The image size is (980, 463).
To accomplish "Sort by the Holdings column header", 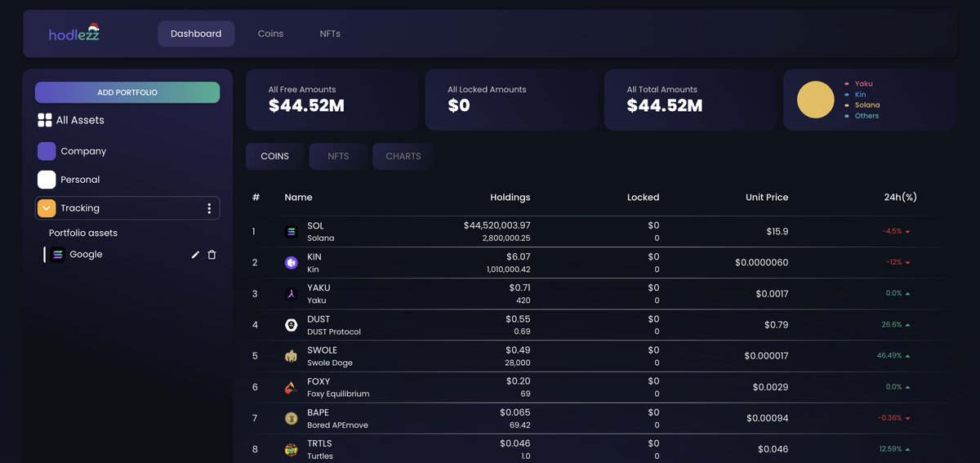I will pos(510,198).
